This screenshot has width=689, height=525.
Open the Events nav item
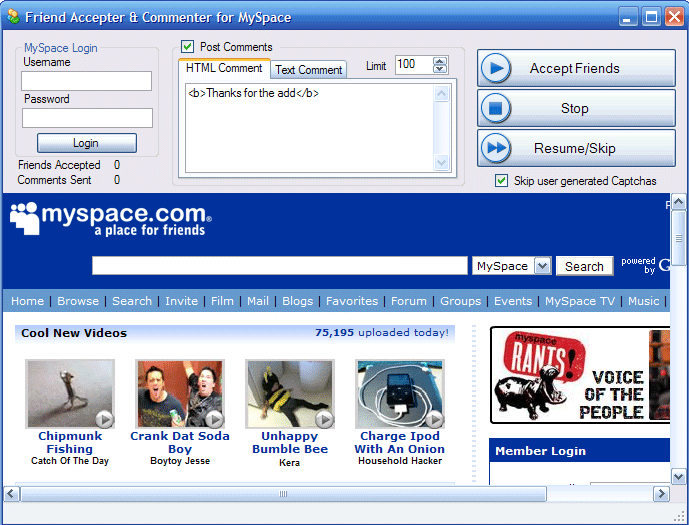(513, 301)
